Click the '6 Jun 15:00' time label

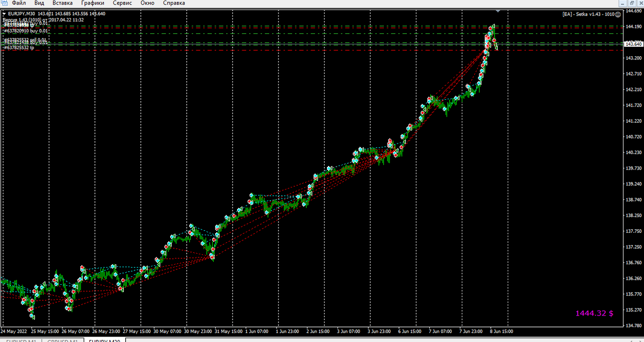click(x=411, y=331)
